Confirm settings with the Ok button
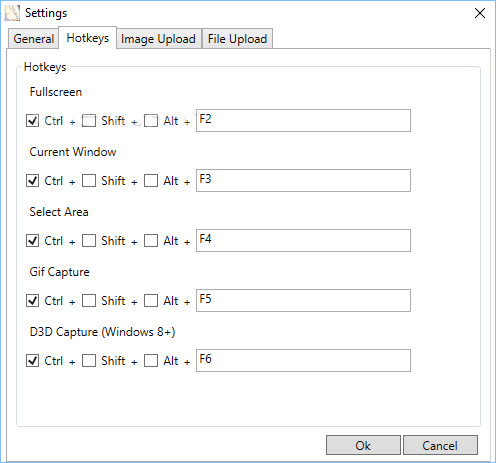Image resolution: width=496 pixels, height=463 pixels. [x=363, y=445]
